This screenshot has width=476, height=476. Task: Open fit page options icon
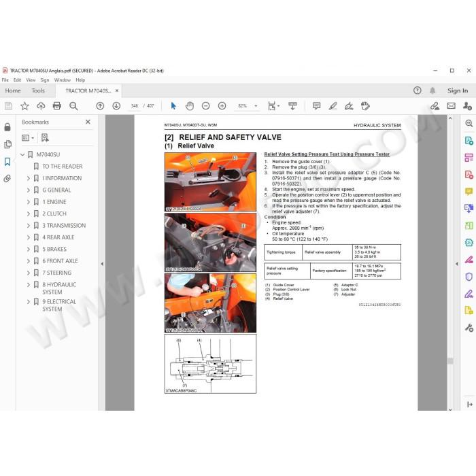pyautogui.click(x=273, y=106)
